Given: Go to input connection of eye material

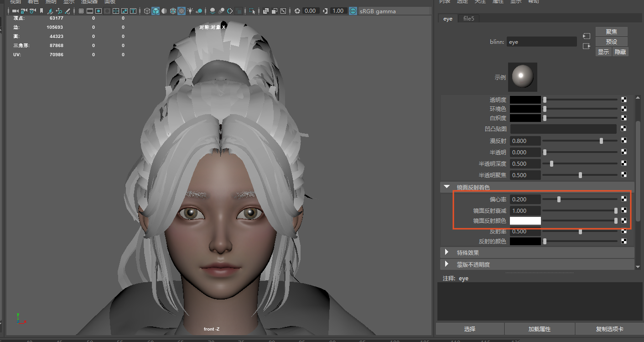Looking at the screenshot, I should pyautogui.click(x=587, y=36).
